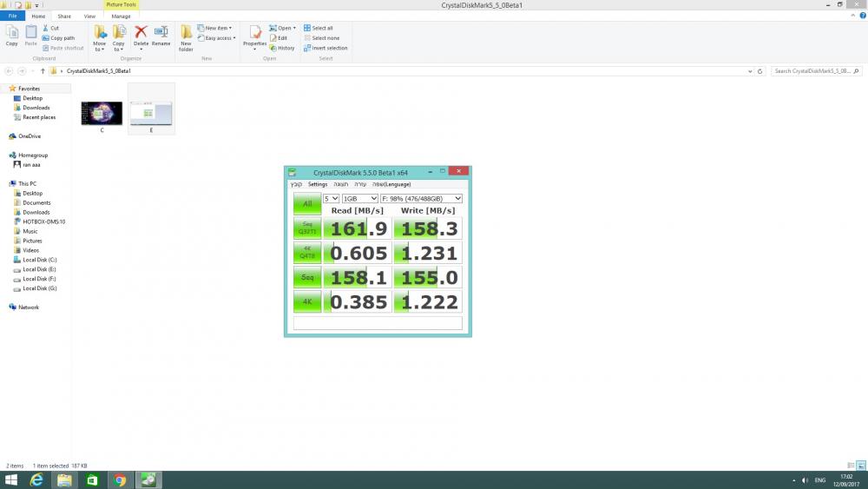Click the ENG language indicator in the tray
Viewport: 868px width, 489px height.
coord(820,480)
